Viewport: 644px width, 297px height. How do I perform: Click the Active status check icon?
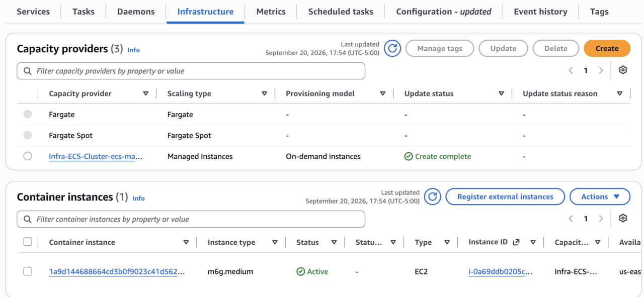pos(300,271)
